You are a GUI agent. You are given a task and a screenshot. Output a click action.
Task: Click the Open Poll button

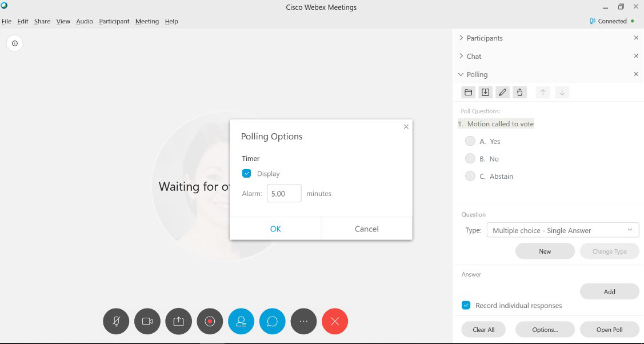[610, 330]
